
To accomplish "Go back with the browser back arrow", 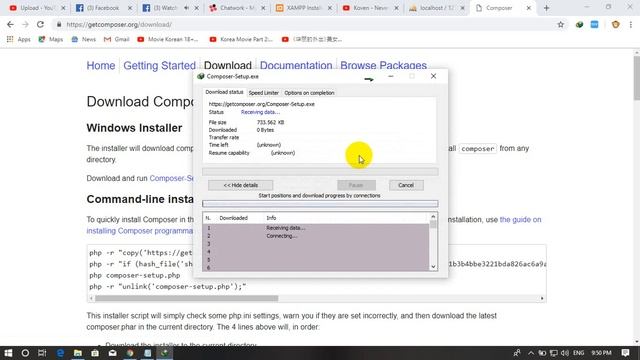I will pyautogui.click(x=10, y=24).
